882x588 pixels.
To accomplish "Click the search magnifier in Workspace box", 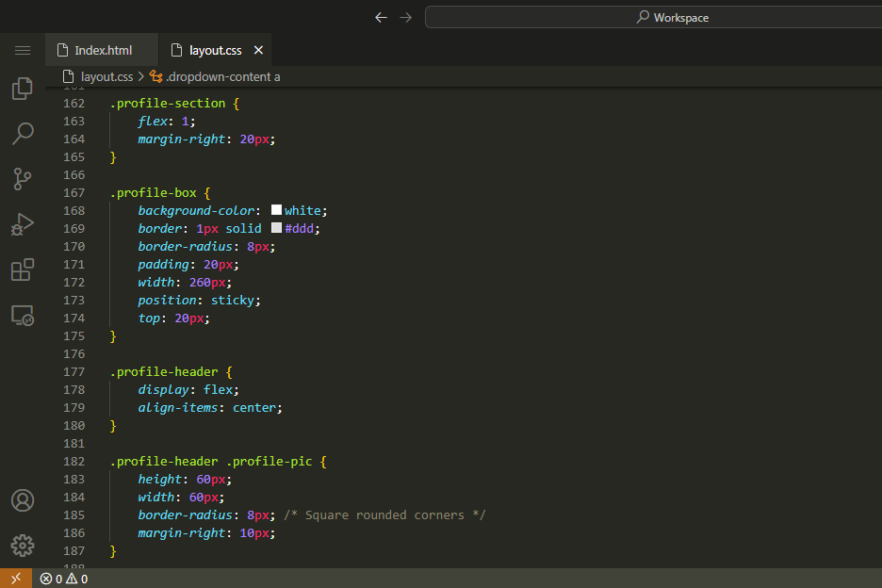I will [643, 17].
